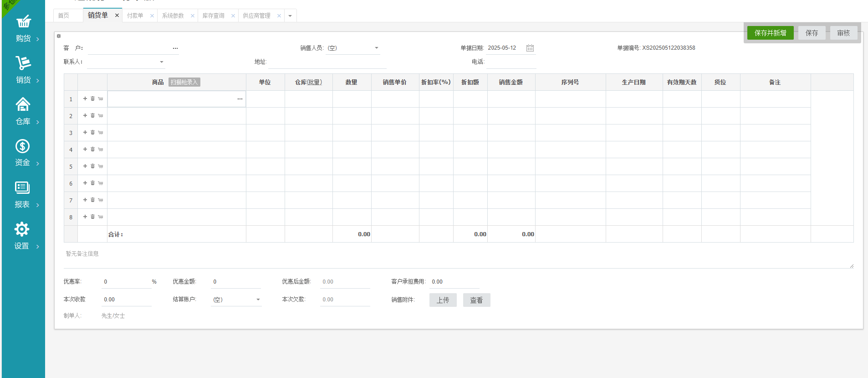Click the 保存并新增 button

[771, 33]
